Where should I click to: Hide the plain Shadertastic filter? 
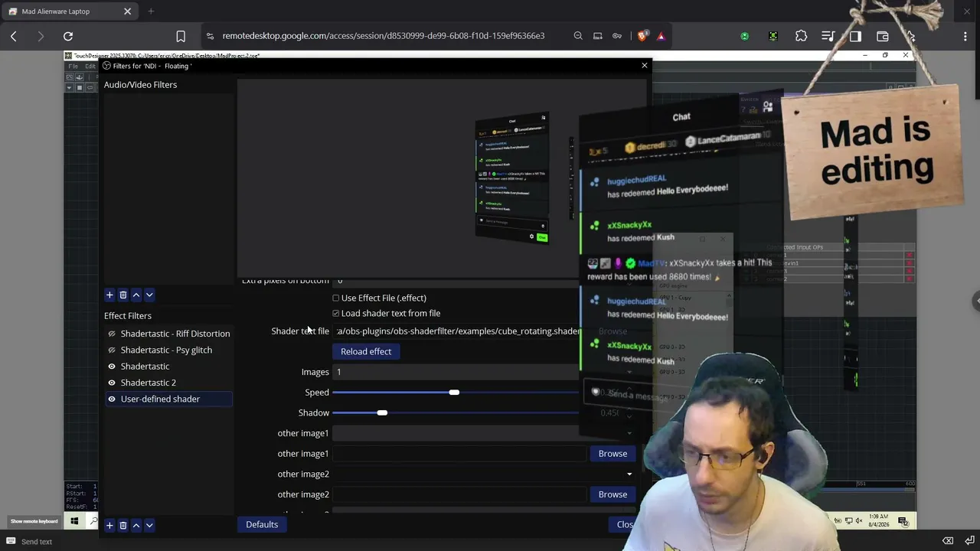(x=112, y=367)
